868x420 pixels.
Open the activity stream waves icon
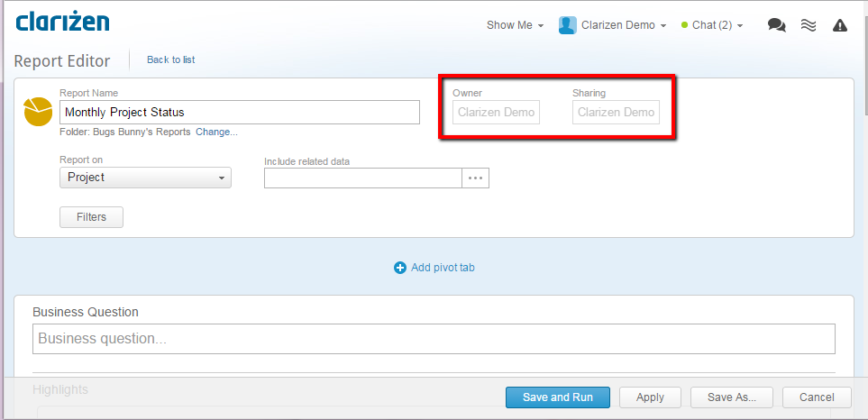click(809, 25)
